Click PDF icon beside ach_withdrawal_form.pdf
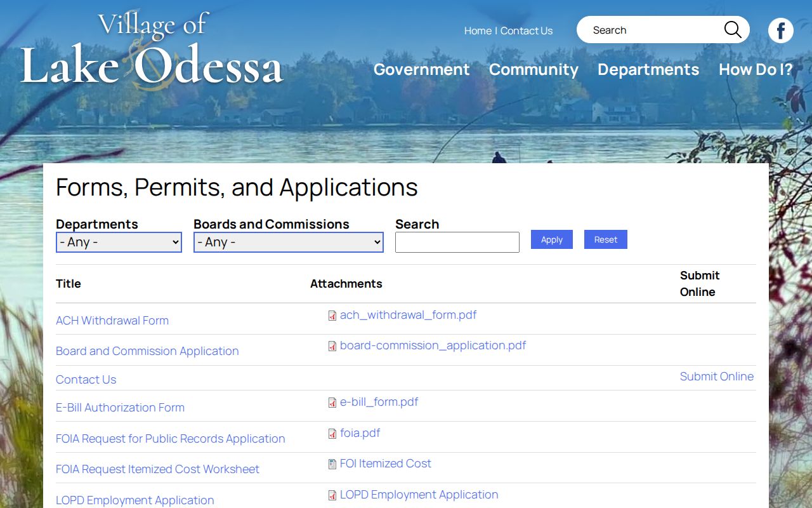 [x=332, y=316]
